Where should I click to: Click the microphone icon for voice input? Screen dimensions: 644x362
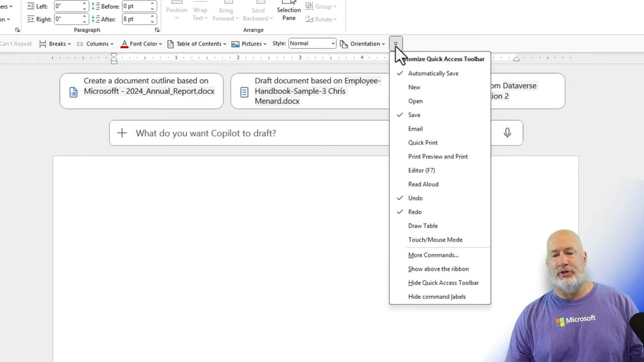(507, 133)
